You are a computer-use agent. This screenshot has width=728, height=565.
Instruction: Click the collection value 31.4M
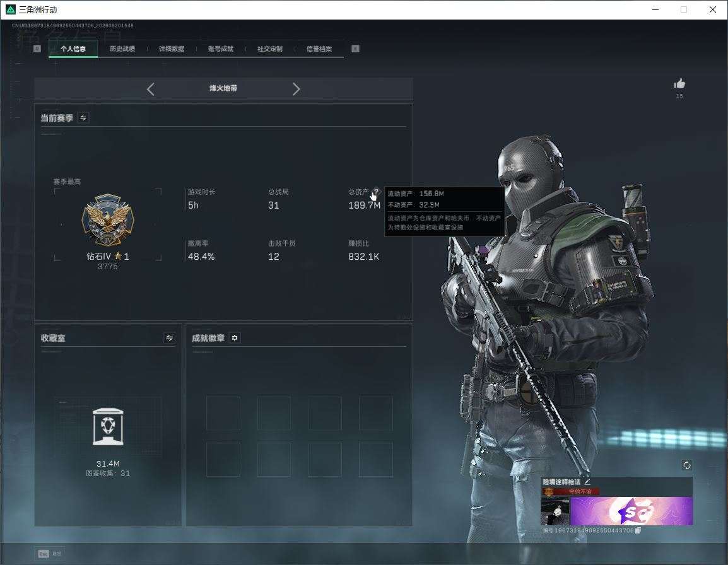click(x=108, y=463)
